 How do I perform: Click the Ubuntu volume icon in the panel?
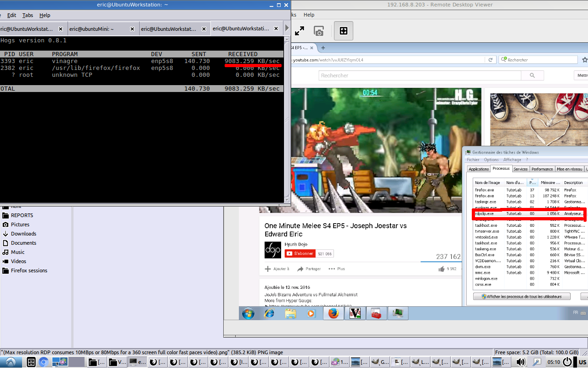521,362
